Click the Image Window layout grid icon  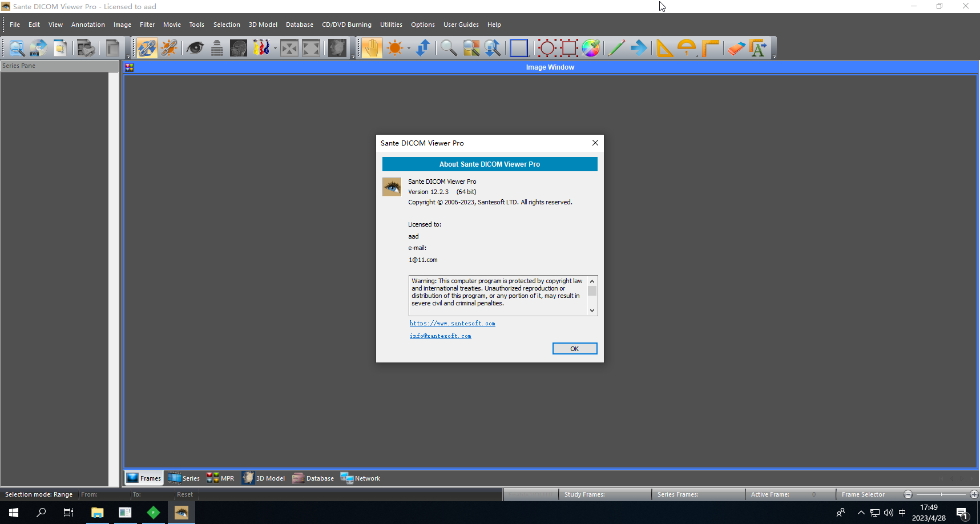click(130, 67)
